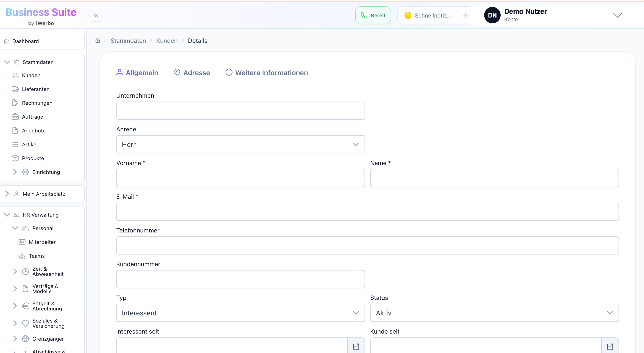
Task: Go to home via breadcrumb house icon
Action: tap(97, 40)
